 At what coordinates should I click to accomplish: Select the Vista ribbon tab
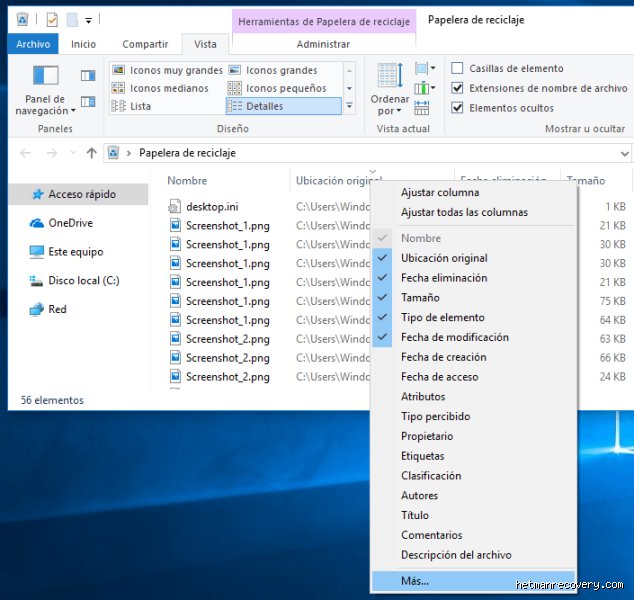(205, 44)
